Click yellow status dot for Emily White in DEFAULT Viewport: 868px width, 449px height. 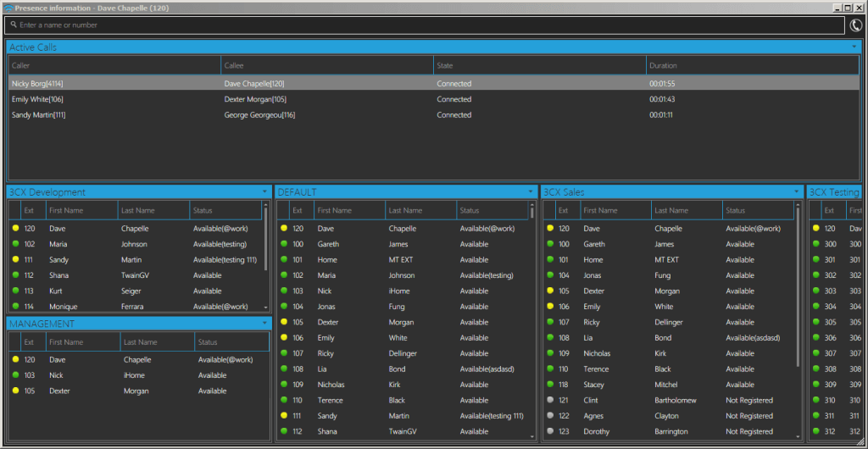pos(284,337)
